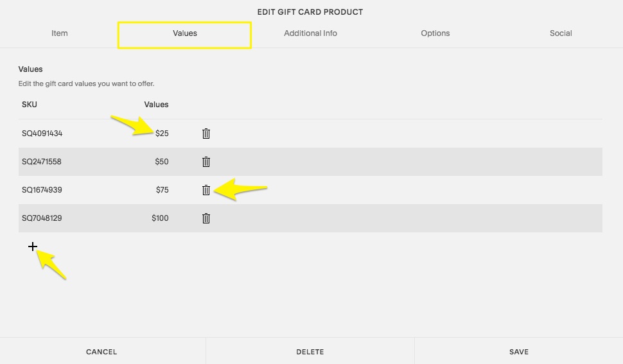Click SKU SQ7048129

(x=42, y=218)
